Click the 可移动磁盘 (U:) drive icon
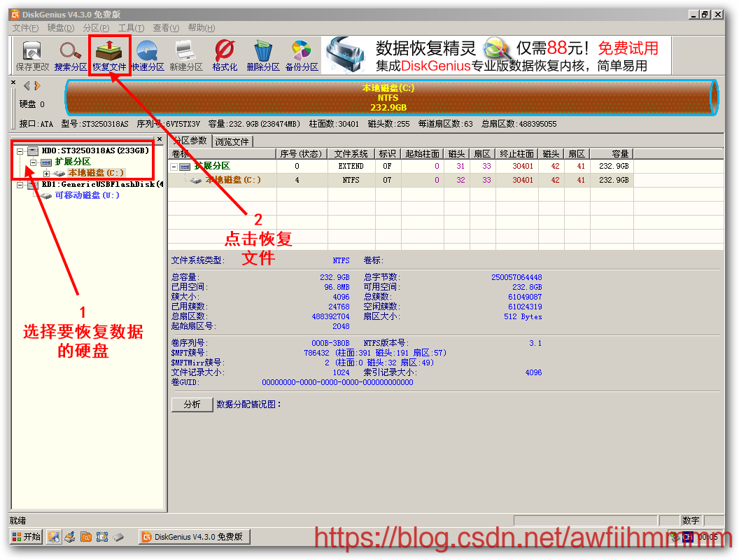 (45, 195)
